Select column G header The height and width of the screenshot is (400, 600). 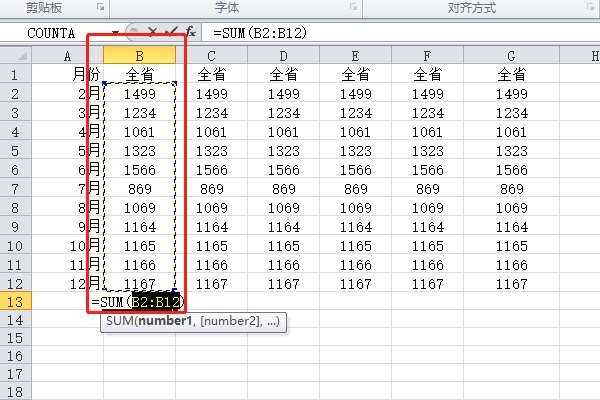(511, 56)
